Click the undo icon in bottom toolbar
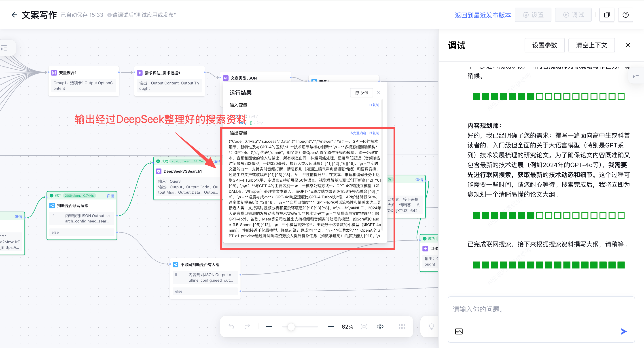The image size is (644, 348). pyautogui.click(x=231, y=327)
